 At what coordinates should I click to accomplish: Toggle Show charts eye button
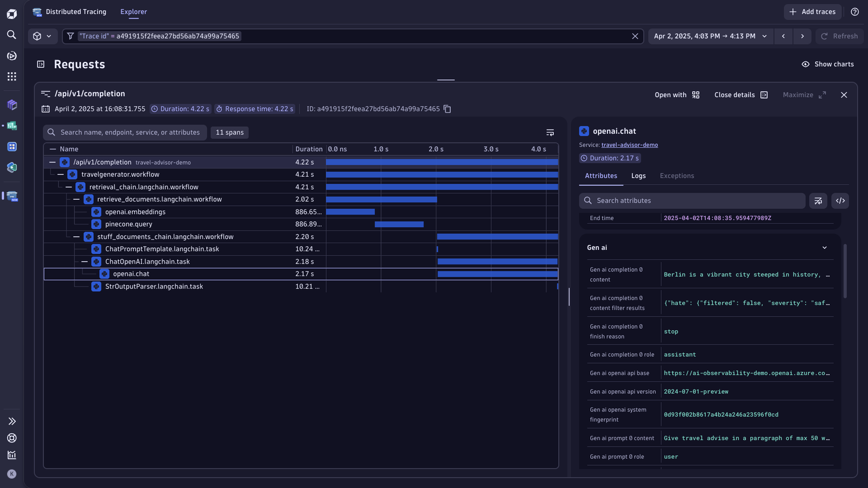[x=828, y=64]
